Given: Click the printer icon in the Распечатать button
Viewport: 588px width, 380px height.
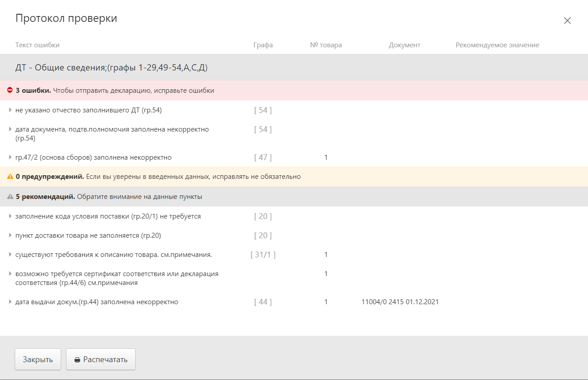Looking at the screenshot, I should [x=77, y=360].
